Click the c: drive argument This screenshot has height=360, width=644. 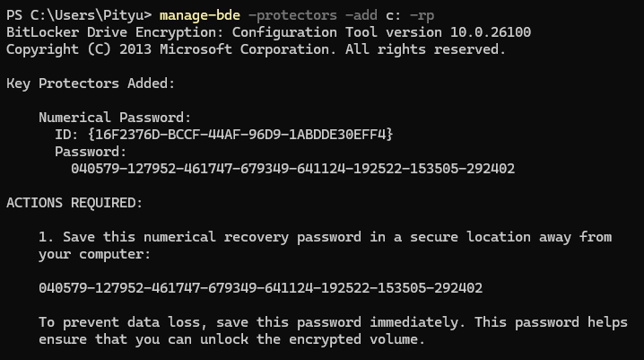pos(394,15)
